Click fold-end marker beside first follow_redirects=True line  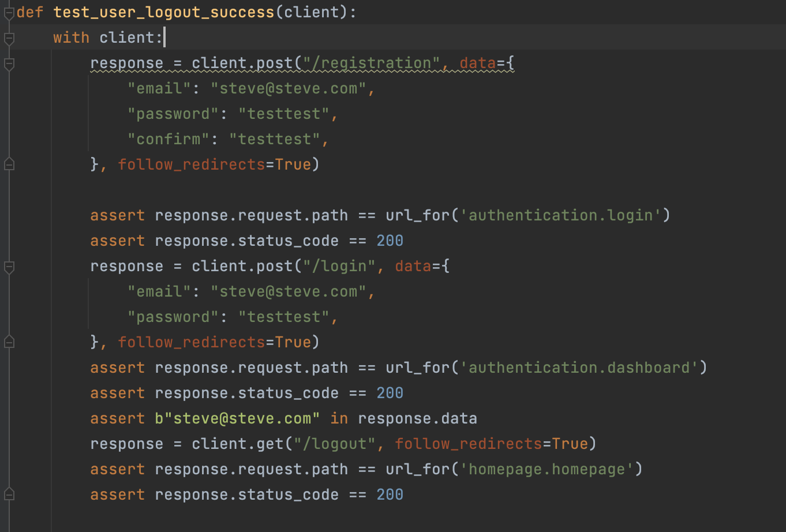click(9, 165)
